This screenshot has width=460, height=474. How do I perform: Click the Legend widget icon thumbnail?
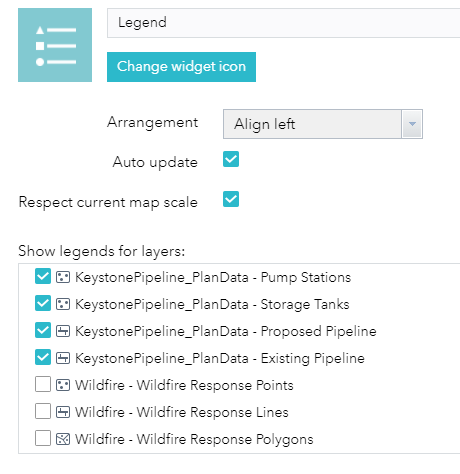(55, 45)
